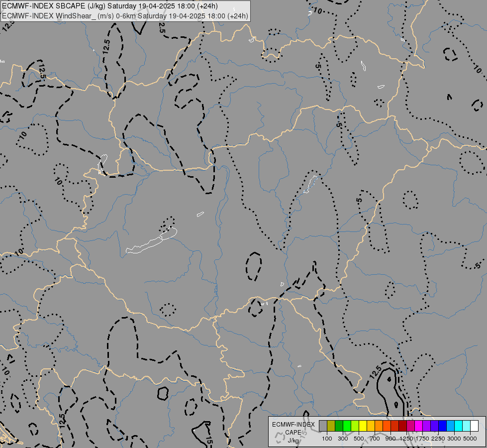Viewport: 487px width, 448px height.
Task: Click the gray swatch in the CAPE legend
Action: click(323, 426)
